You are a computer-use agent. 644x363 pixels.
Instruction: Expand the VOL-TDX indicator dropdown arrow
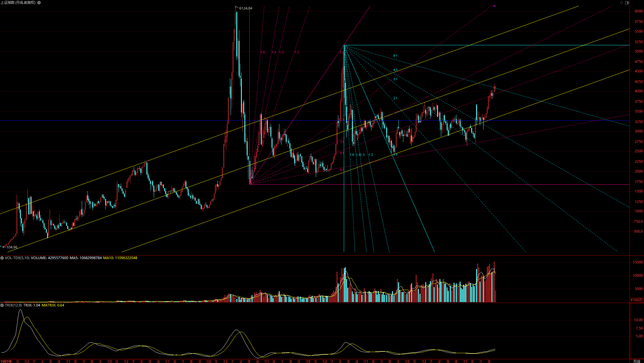[2, 258]
